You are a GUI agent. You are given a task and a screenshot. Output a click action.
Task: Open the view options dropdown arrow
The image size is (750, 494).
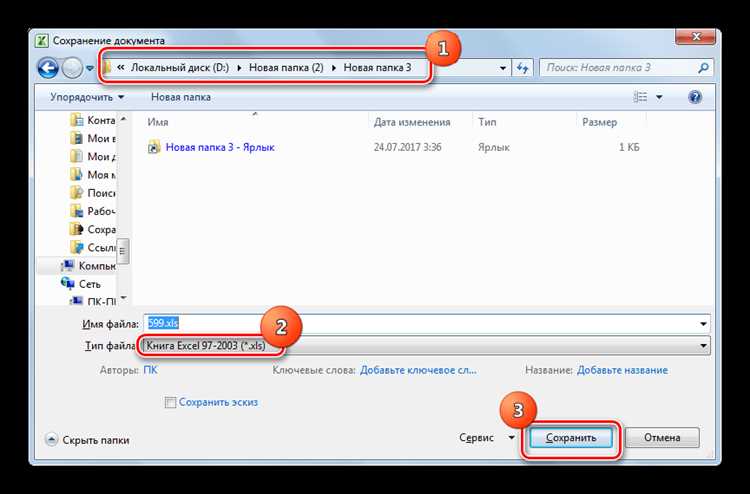659,97
